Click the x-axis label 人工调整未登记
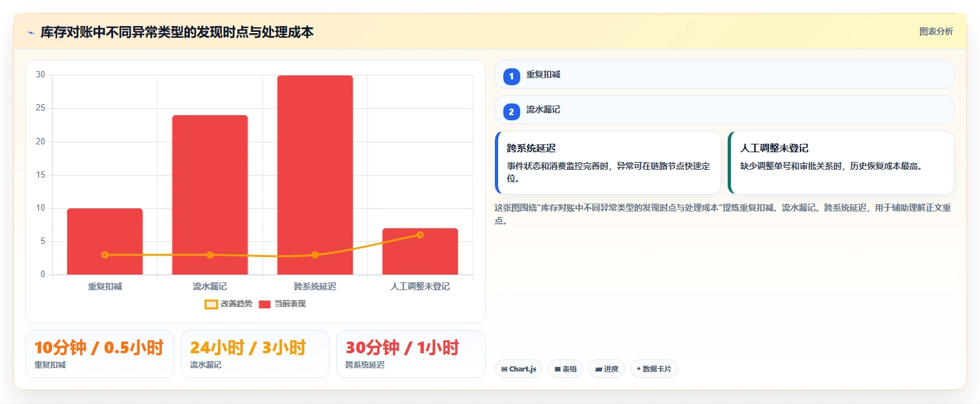This screenshot has height=404, width=980. (x=420, y=286)
